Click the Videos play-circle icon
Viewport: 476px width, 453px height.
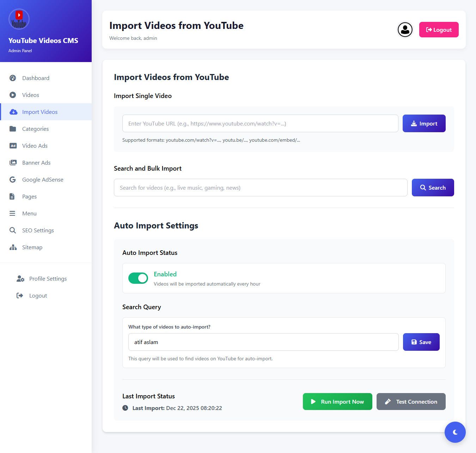(13, 95)
